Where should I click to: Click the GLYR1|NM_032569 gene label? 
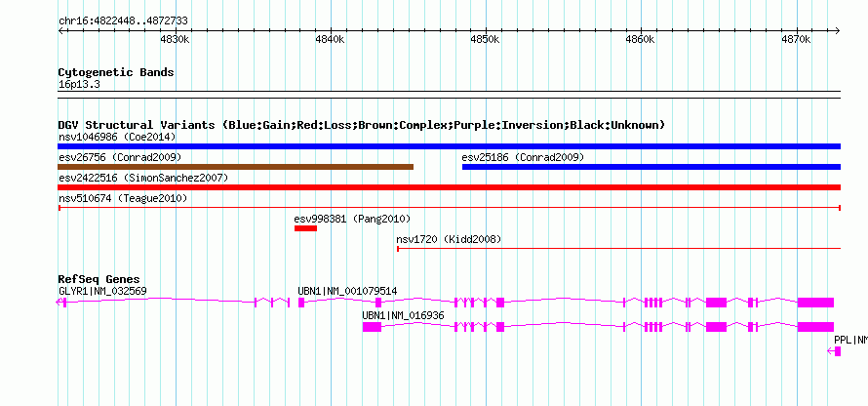[x=102, y=292]
